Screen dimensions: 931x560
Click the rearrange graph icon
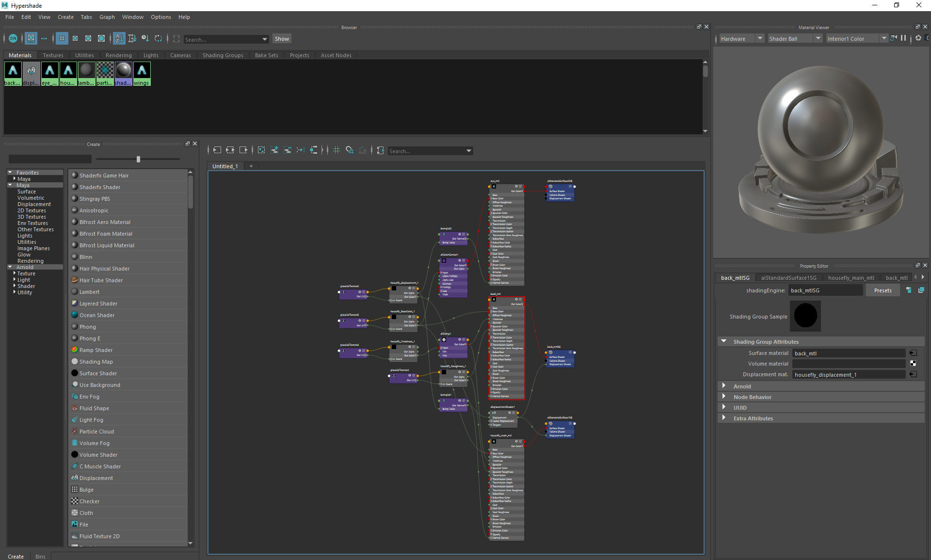pos(301,150)
